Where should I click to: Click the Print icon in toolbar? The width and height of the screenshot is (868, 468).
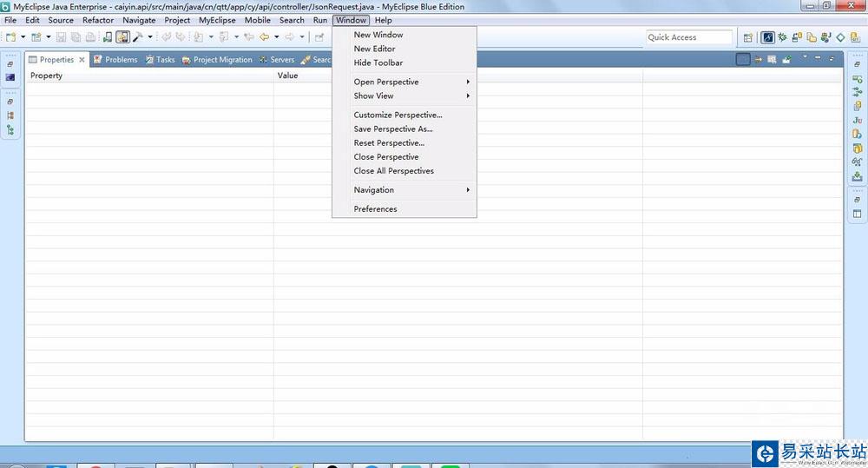tap(90, 37)
